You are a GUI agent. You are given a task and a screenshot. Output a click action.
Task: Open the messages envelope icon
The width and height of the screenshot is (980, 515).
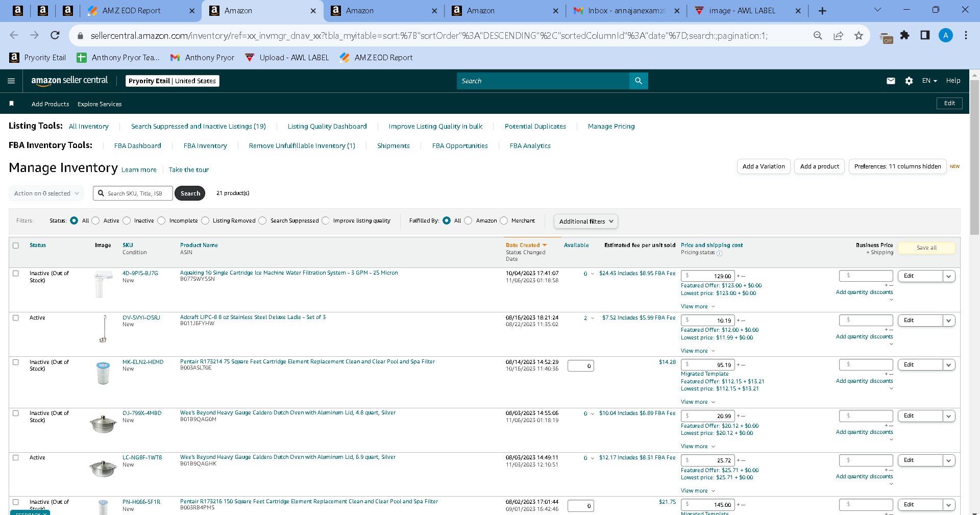click(891, 81)
